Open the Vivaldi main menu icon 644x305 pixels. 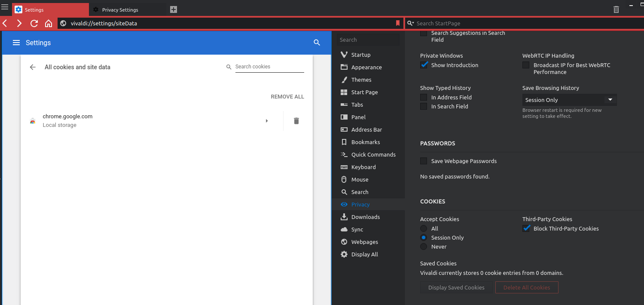point(5,7)
